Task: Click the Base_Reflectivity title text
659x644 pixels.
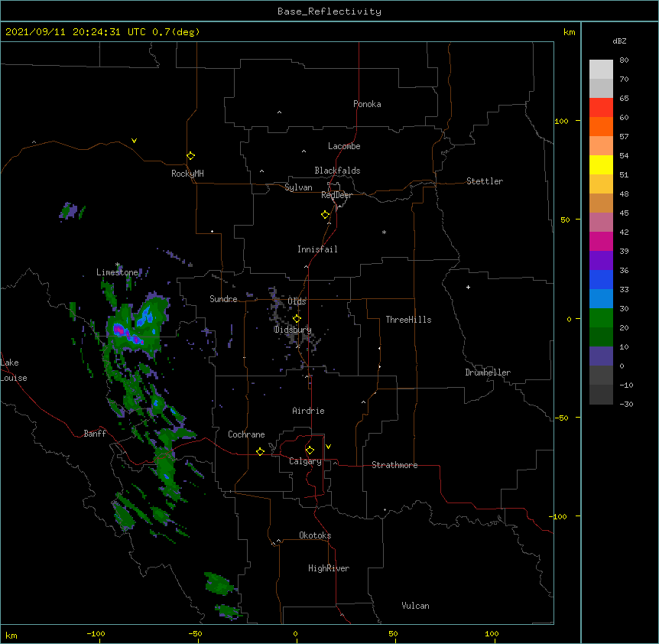Action: 329,11
